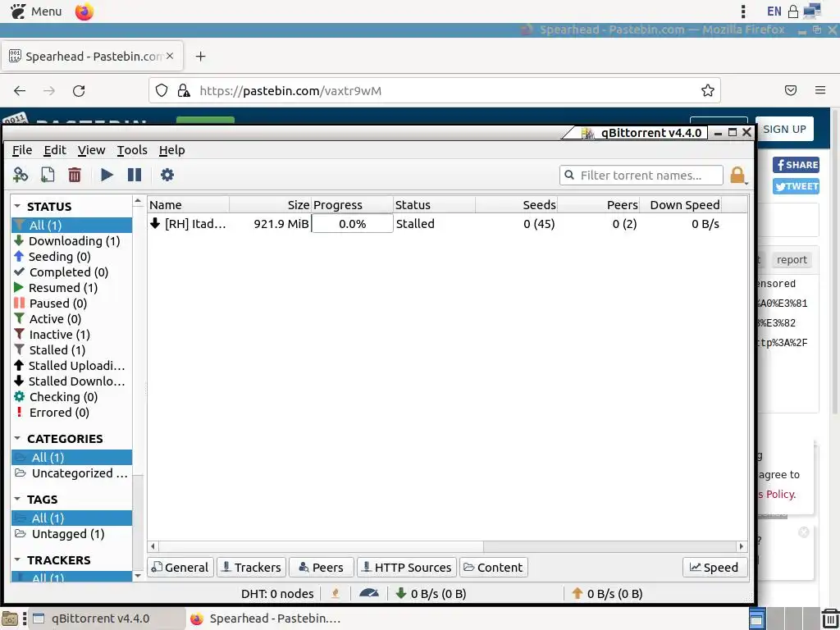Image resolution: width=840 pixels, height=630 pixels.
Task: Click the Add torrent link toolbar icon
Action: [x=21, y=175]
